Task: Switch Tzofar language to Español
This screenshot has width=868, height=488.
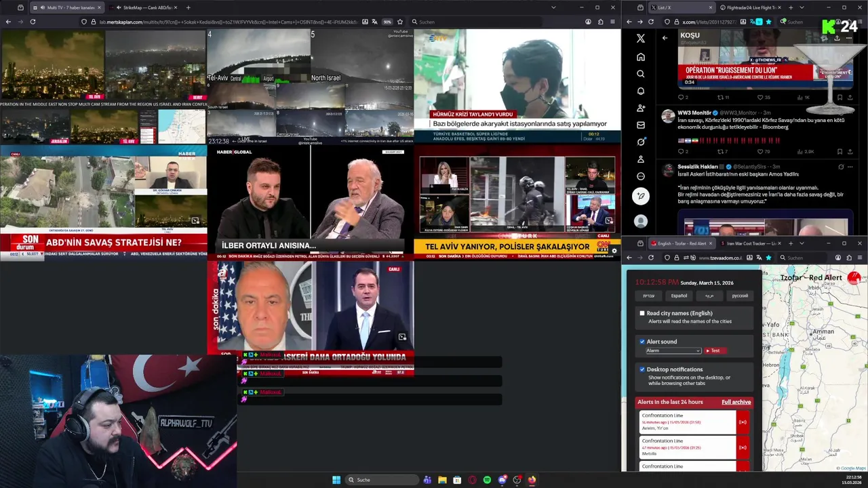Action: (x=679, y=296)
